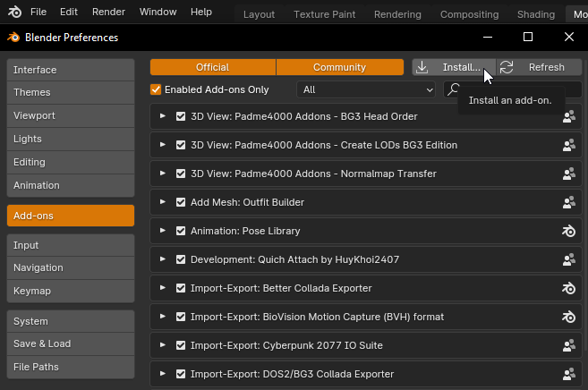
Task: Expand the Normalmap Transfer add-on details
Action: click(163, 174)
